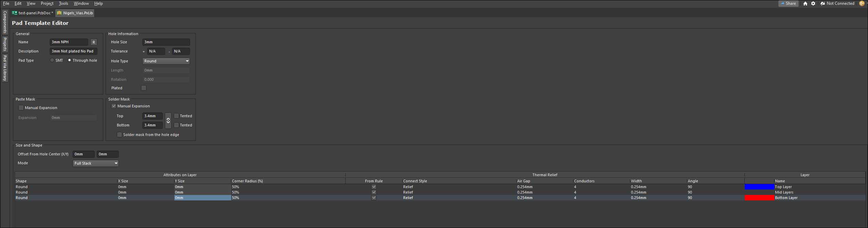Open the Pad Via Library side panel
Image resolution: width=868 pixels, height=228 pixels.
pyautogui.click(x=5, y=68)
